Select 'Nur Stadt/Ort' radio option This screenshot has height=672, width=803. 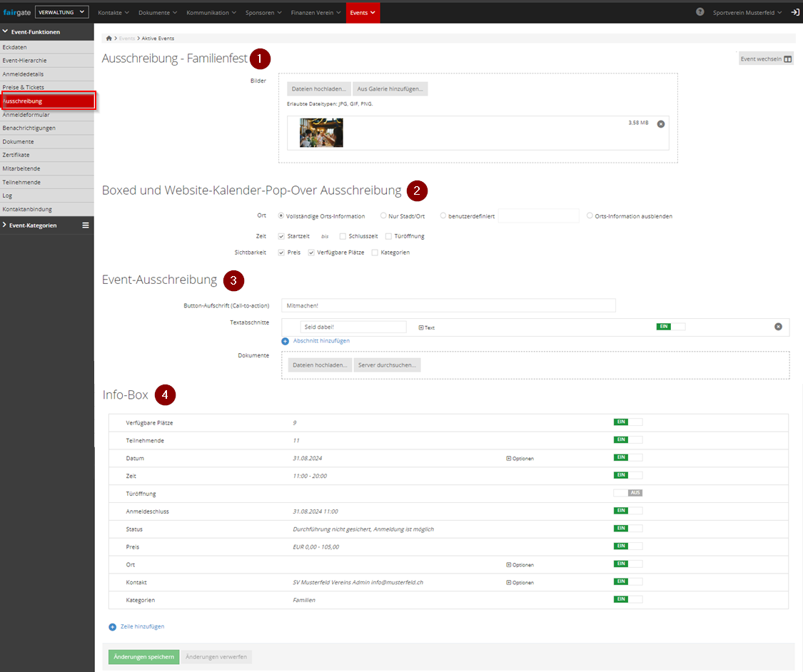383,215
